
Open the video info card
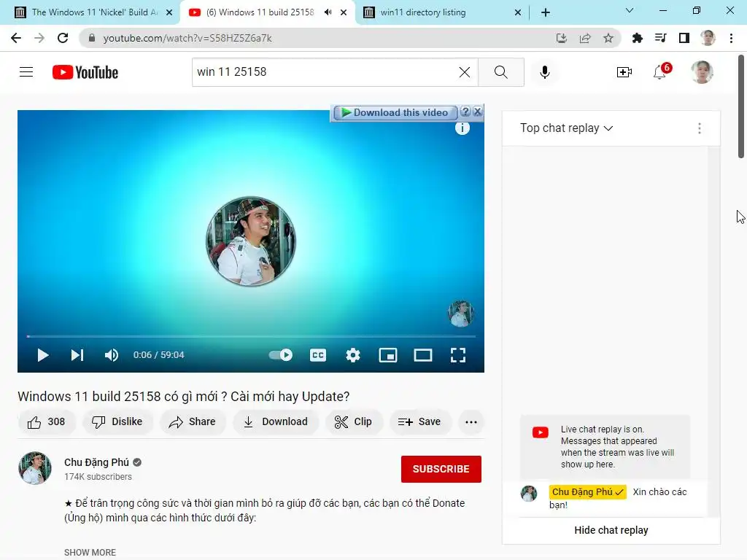coord(462,128)
